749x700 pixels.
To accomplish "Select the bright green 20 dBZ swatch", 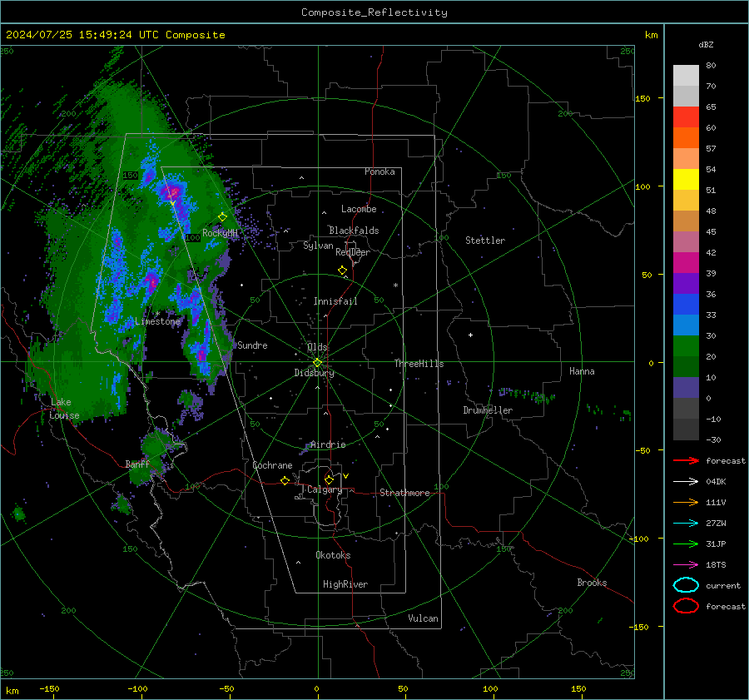I will pyautogui.click(x=686, y=346).
